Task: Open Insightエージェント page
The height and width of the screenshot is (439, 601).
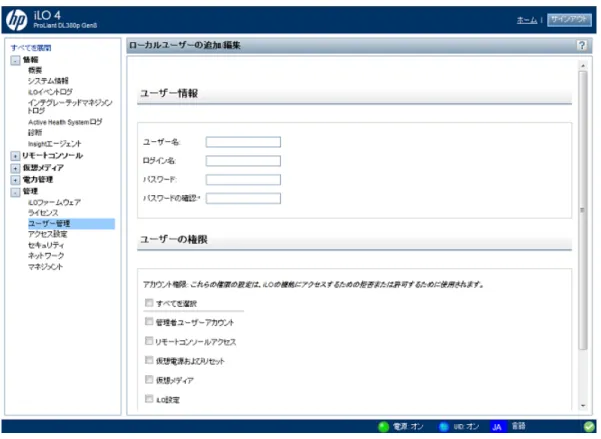Action: pos(54,144)
